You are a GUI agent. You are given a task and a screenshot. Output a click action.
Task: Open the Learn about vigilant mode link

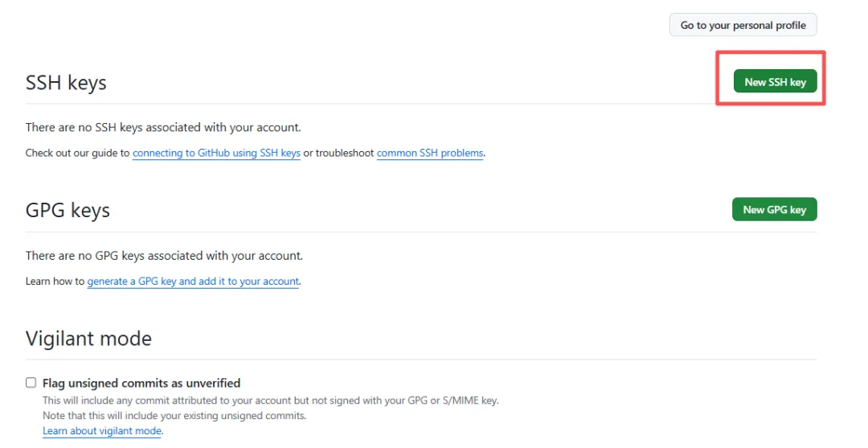[x=102, y=431]
